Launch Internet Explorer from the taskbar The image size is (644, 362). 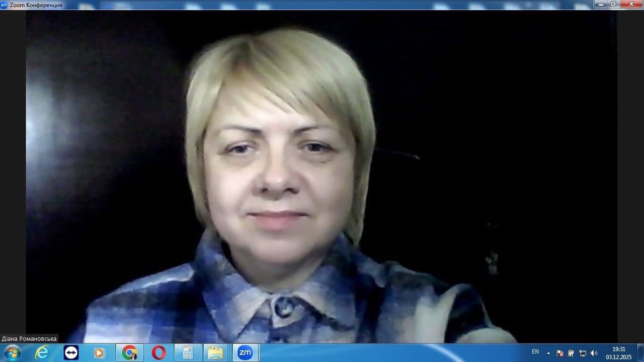pyautogui.click(x=42, y=353)
